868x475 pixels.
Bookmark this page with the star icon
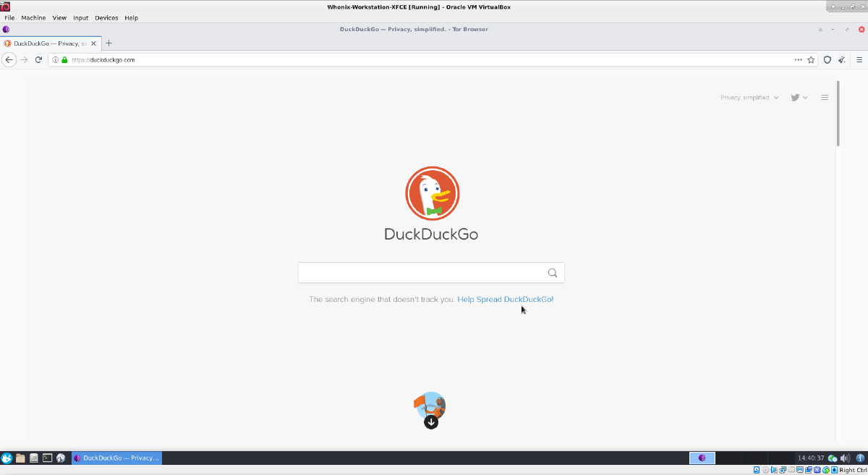pos(811,60)
